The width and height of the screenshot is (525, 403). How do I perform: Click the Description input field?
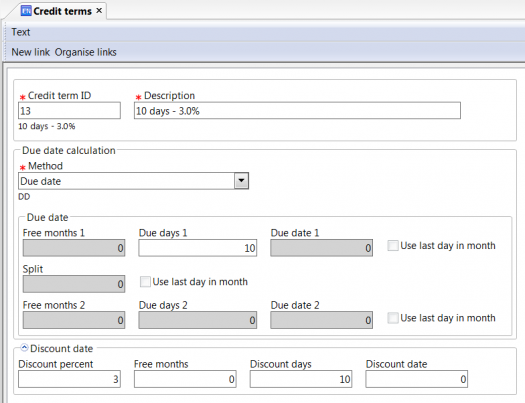(x=297, y=111)
